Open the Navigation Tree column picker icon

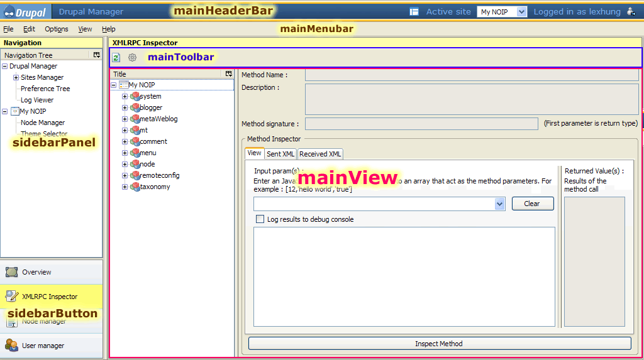(96, 55)
